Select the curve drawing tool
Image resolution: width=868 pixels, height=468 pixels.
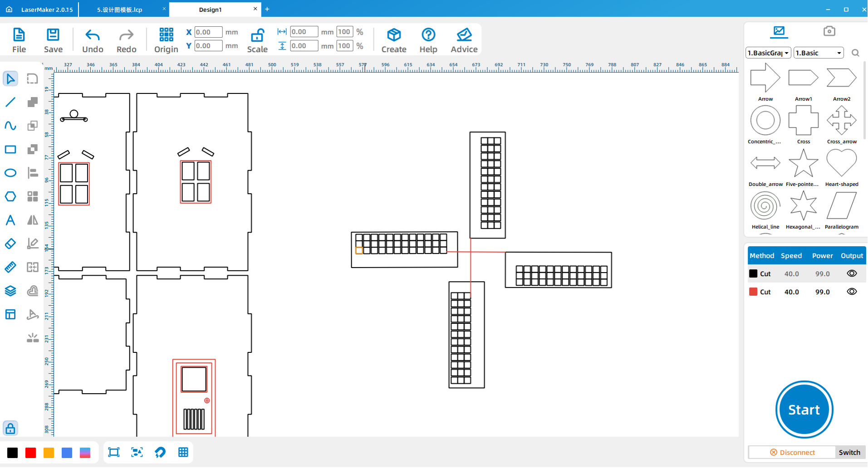click(10, 126)
